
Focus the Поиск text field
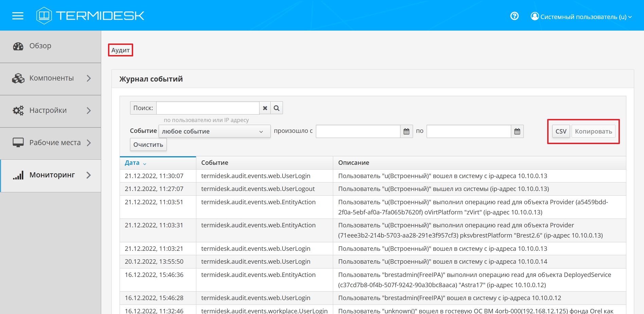point(208,108)
